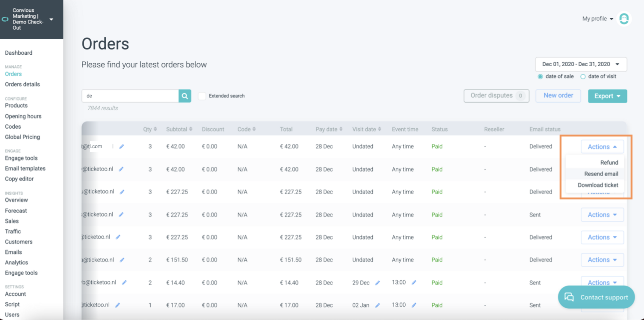The image size is (644, 320).
Task: Click the Contact support chat icon
Action: [x=569, y=297]
